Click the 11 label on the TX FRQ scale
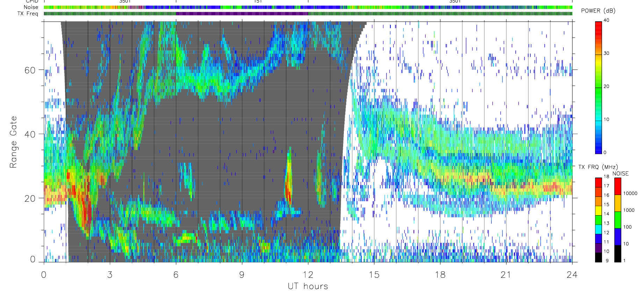644x297 pixels. click(x=606, y=242)
